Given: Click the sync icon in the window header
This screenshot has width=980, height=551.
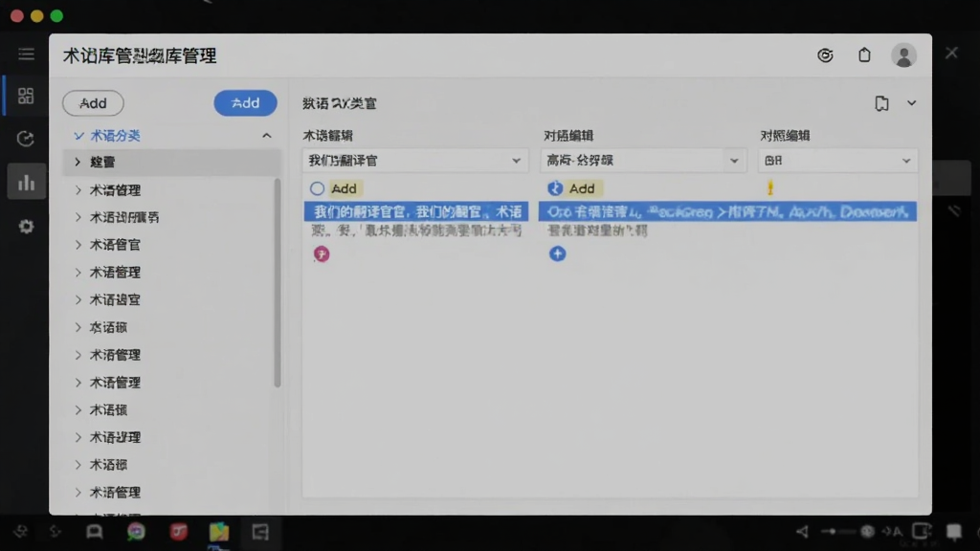Looking at the screenshot, I should pyautogui.click(x=825, y=55).
